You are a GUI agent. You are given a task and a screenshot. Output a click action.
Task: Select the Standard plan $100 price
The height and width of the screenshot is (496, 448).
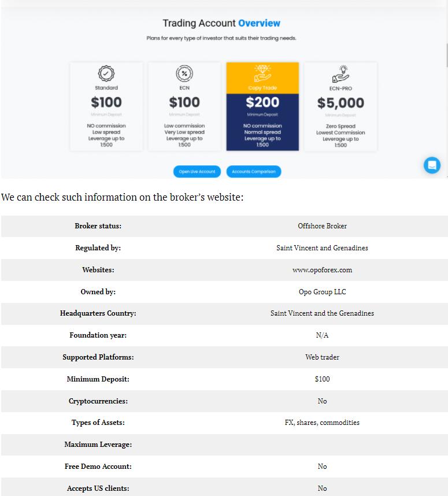106,102
